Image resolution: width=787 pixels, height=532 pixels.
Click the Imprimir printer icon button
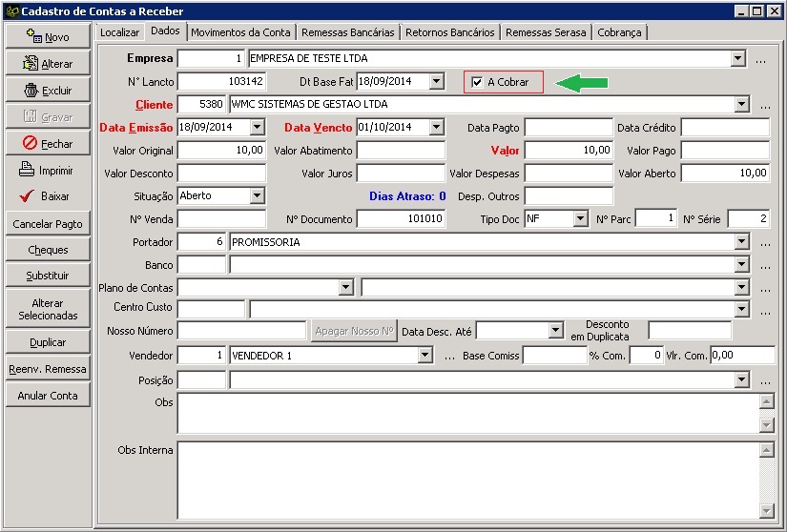(x=48, y=171)
